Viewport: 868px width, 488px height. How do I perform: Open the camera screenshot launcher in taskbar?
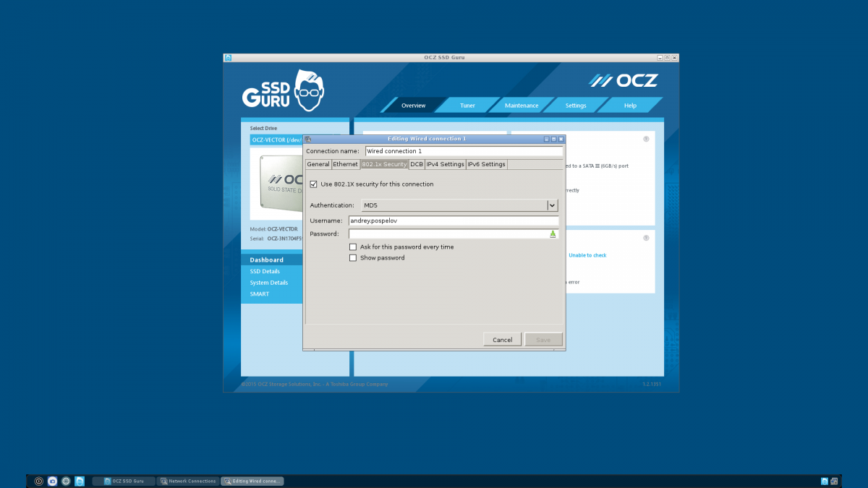pos(52,481)
